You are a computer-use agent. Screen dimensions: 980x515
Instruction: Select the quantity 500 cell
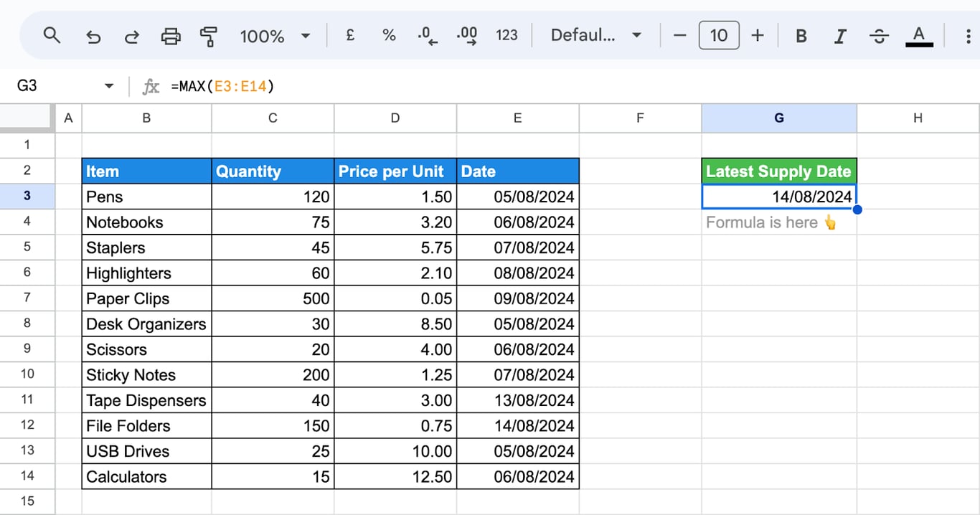(x=273, y=298)
